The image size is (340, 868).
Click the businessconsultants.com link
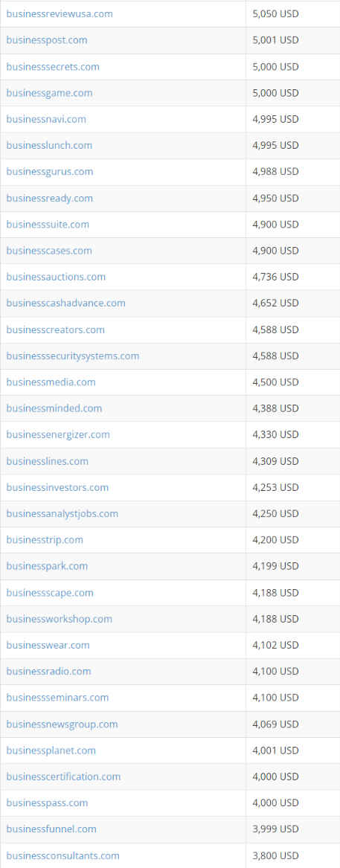coord(62,856)
